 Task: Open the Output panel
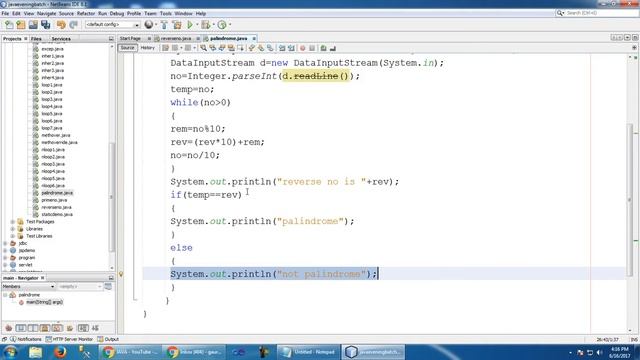108,339
